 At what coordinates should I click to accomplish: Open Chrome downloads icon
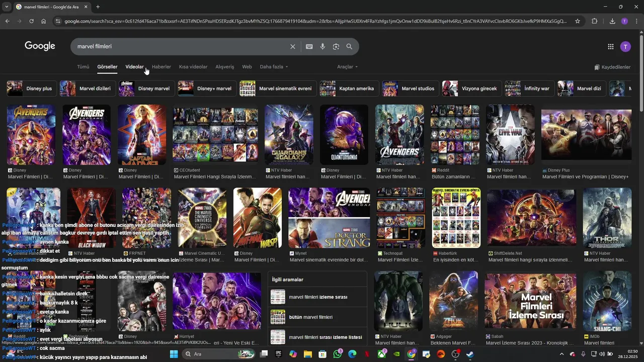(612, 21)
